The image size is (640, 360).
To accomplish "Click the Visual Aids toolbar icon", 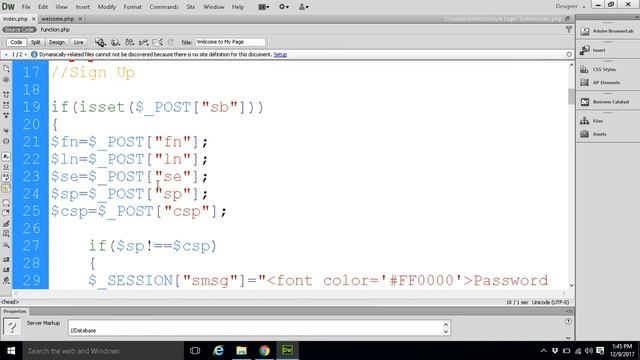I will tap(157, 42).
